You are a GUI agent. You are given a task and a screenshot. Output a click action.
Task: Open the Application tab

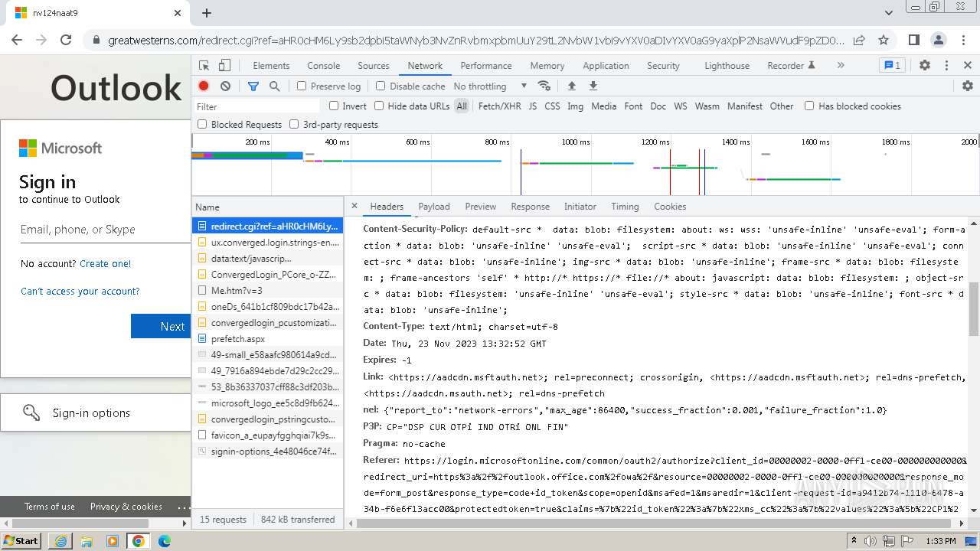(x=606, y=66)
